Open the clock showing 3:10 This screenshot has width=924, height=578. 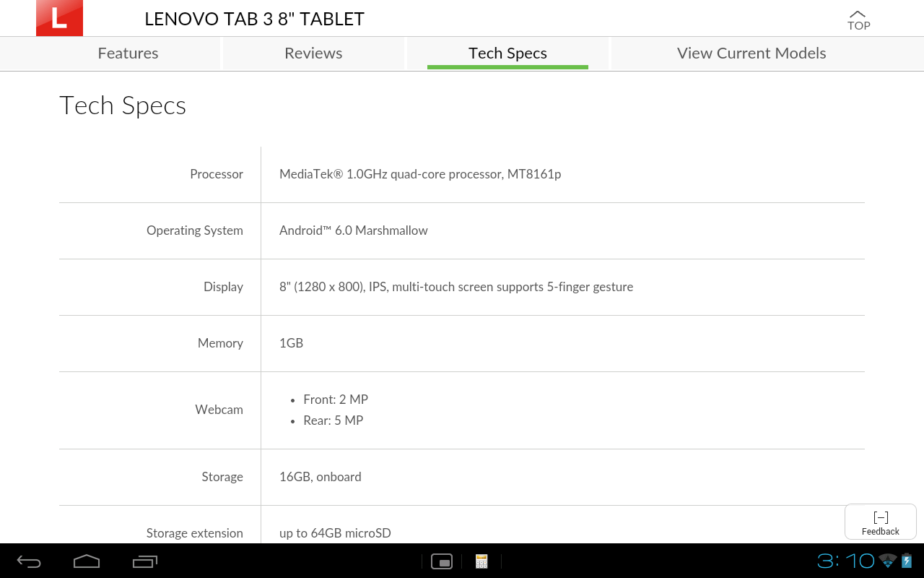[845, 561]
